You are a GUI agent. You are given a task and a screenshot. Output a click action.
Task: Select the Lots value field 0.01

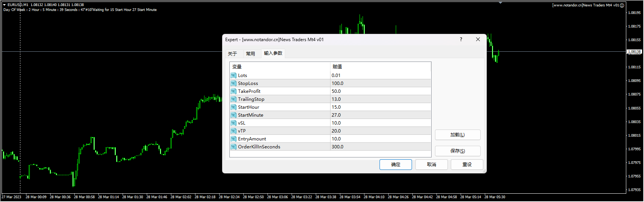pyautogui.click(x=380, y=76)
